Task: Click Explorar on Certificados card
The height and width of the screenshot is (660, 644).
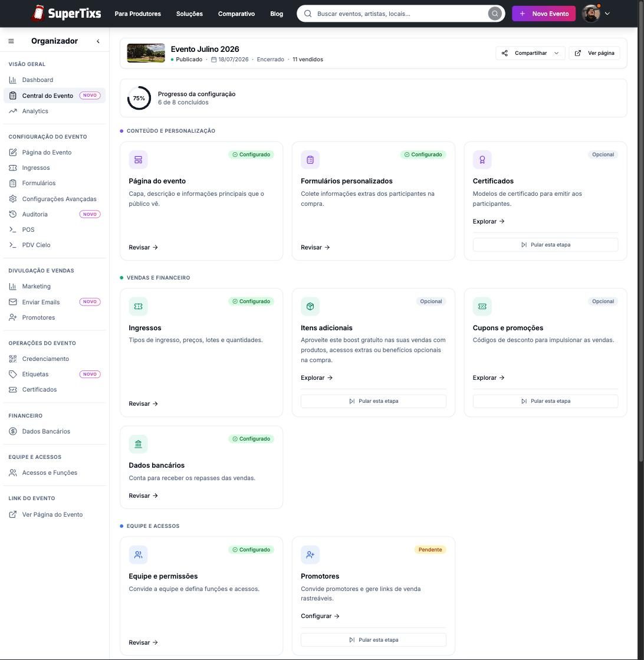Action: (x=488, y=221)
